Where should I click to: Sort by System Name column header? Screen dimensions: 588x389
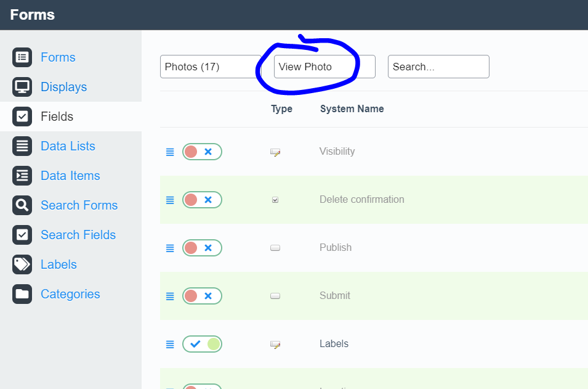click(x=352, y=109)
